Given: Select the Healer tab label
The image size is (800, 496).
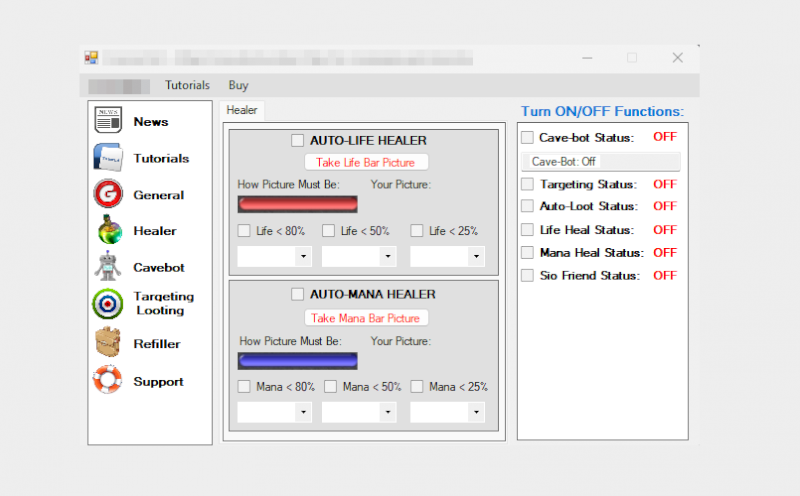Looking at the screenshot, I should coord(242,110).
